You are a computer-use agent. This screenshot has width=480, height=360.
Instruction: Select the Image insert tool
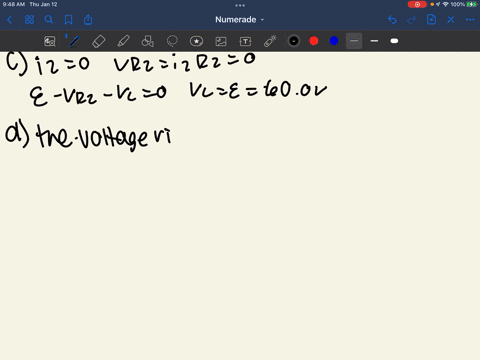pos(221,41)
